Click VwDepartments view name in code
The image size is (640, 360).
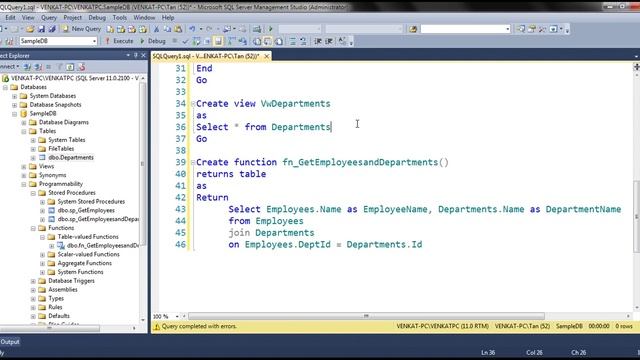(296, 104)
